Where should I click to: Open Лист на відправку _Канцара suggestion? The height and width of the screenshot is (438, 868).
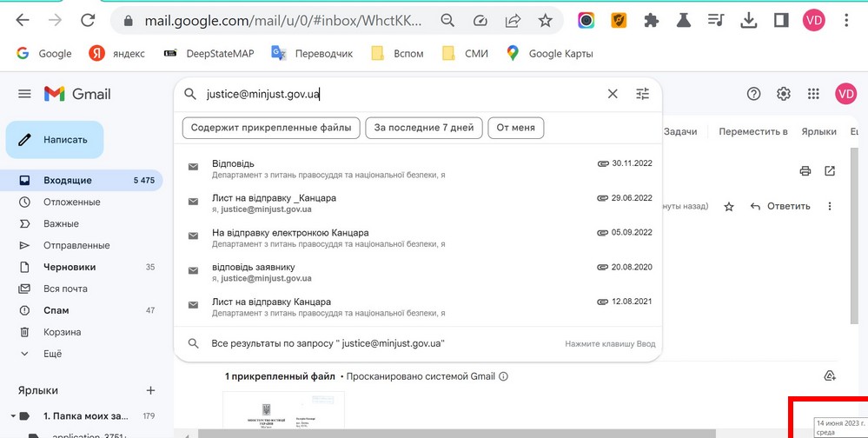(x=418, y=203)
